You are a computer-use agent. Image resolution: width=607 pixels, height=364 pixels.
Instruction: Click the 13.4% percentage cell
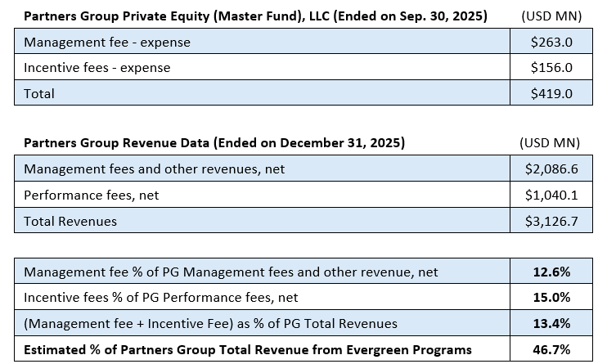(x=551, y=324)
